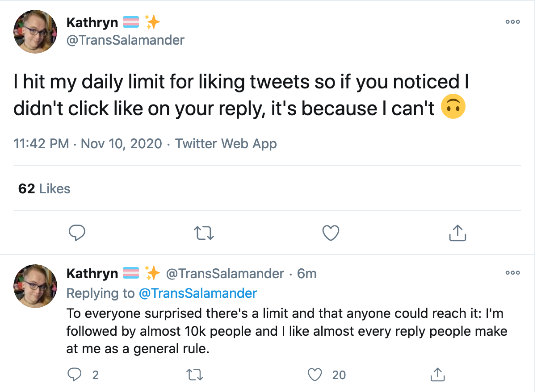View the 62 Likes list

(44, 189)
